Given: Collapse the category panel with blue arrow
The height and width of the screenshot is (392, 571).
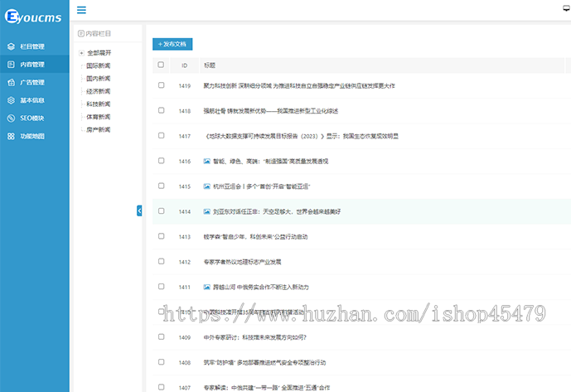Looking at the screenshot, I should click(x=139, y=211).
